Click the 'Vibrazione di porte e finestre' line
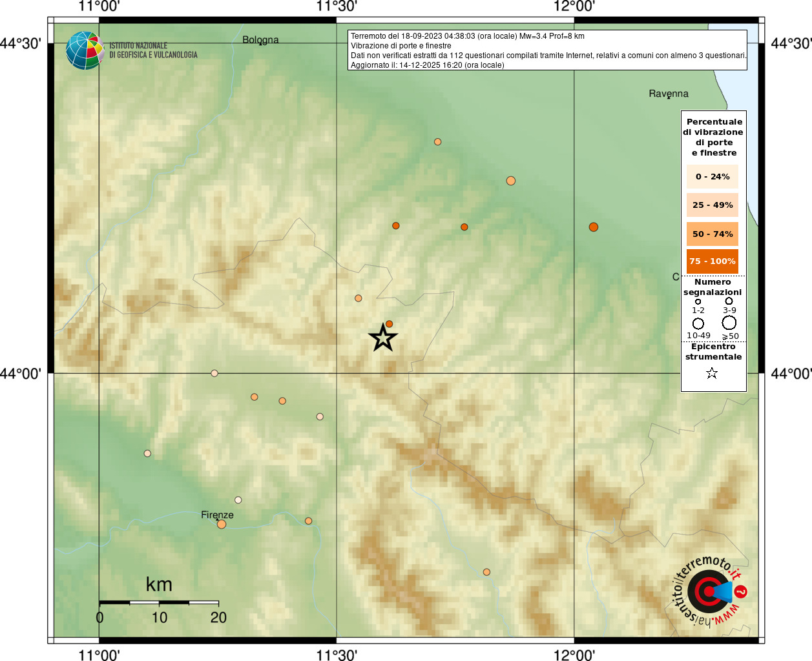Screen dimensions: 812x661 [401, 46]
